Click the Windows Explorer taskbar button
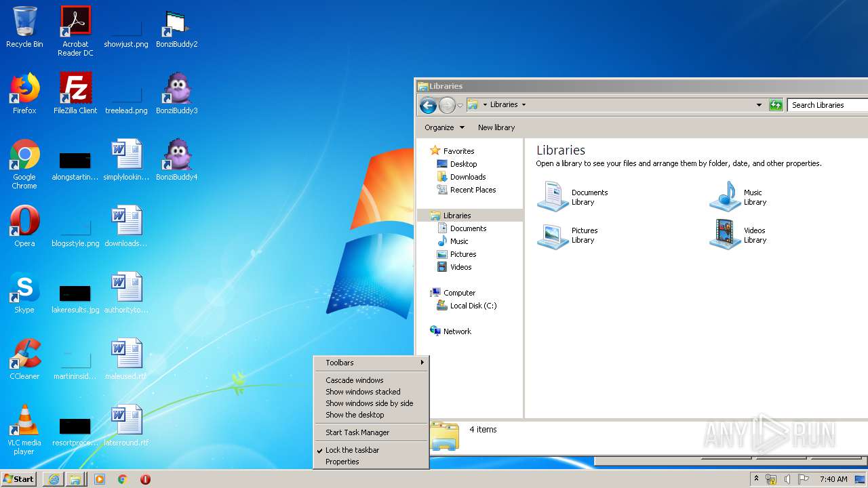The image size is (868, 488). click(x=75, y=479)
